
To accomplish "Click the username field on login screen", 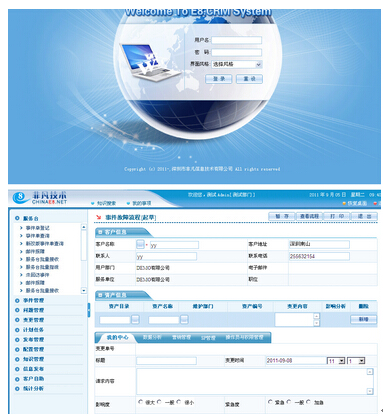I will tap(236, 40).
